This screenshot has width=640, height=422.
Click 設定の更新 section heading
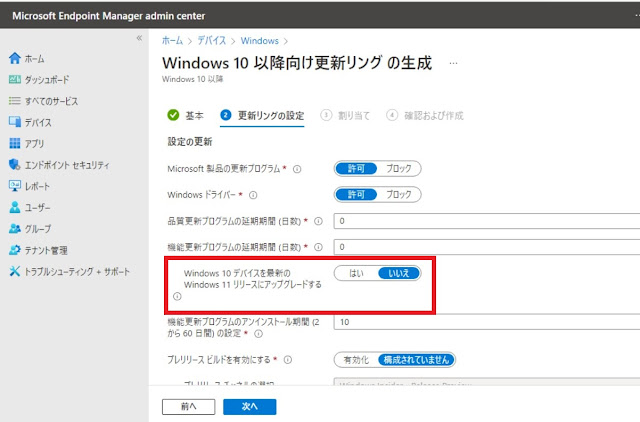[190, 142]
